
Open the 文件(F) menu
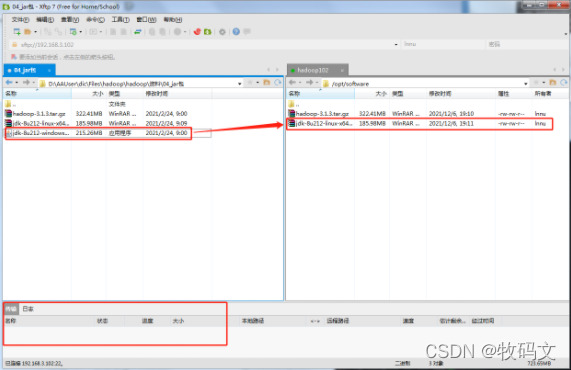(20, 19)
